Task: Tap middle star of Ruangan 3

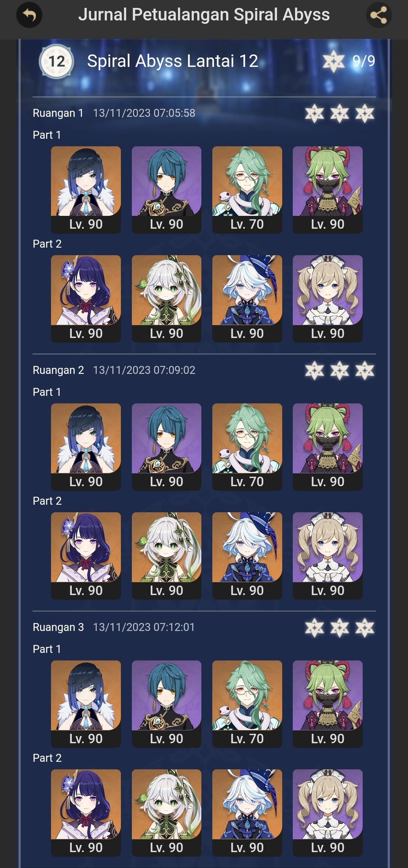Action: tap(340, 628)
